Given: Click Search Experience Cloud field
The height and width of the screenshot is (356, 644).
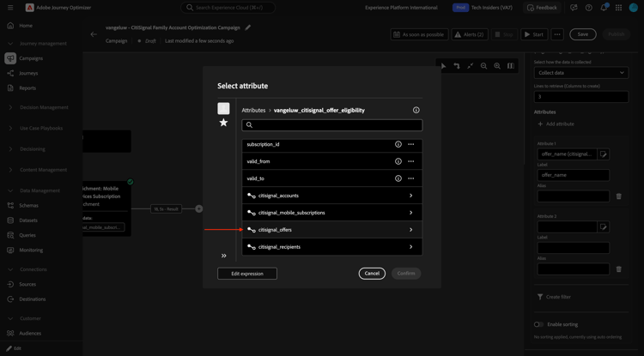Looking at the screenshot, I should [x=228, y=8].
